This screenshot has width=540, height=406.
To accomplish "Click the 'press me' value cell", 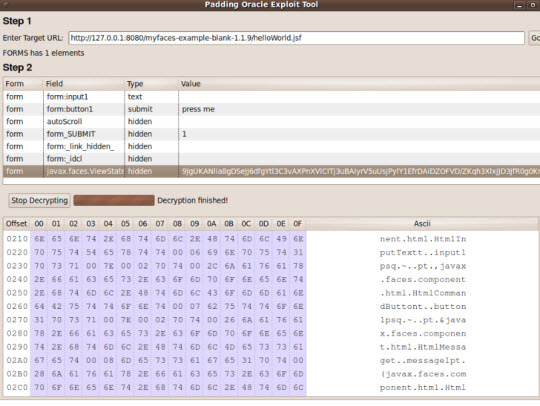I will click(x=198, y=109).
